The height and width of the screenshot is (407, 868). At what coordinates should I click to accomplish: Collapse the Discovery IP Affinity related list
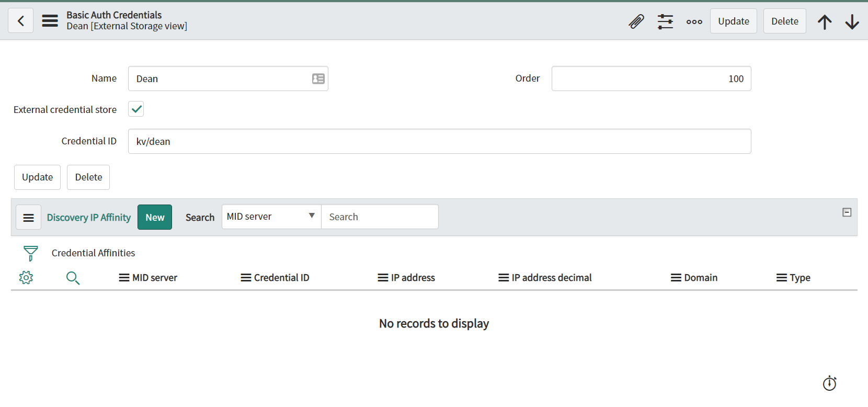point(847,212)
